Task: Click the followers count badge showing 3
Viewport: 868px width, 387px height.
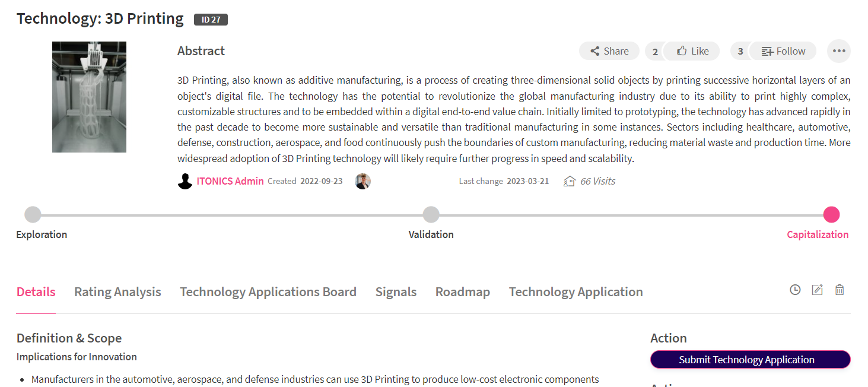Action: click(x=740, y=52)
